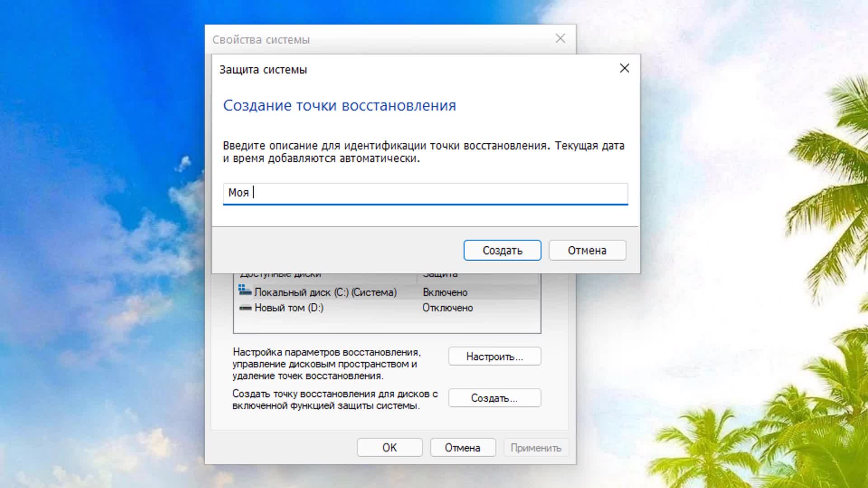Open restore settings with Настроить... button
This screenshot has height=488, width=868.
[x=494, y=357]
